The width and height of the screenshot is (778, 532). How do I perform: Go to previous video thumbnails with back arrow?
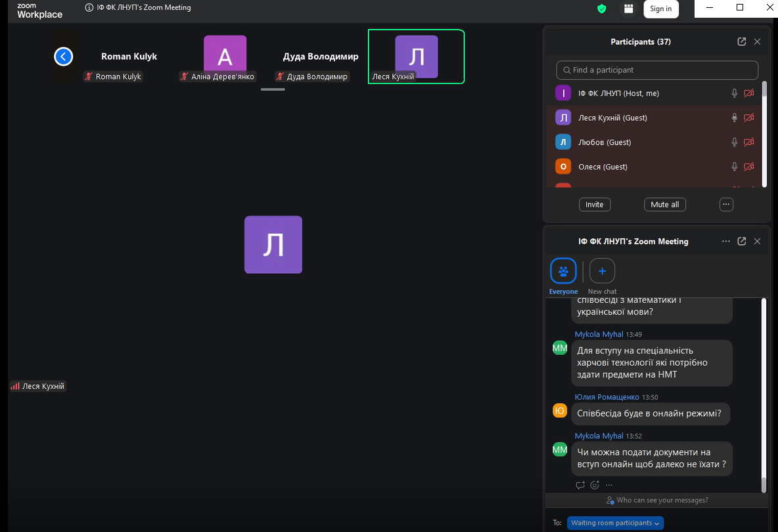[63, 56]
